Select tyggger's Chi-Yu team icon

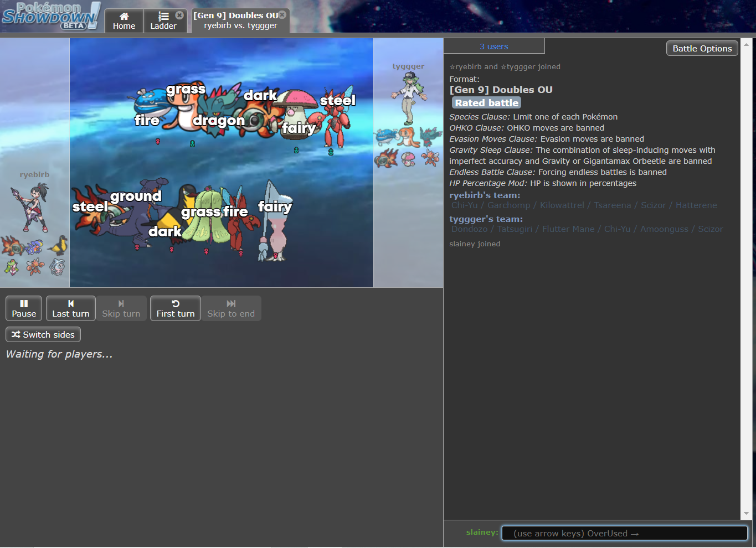click(x=385, y=158)
